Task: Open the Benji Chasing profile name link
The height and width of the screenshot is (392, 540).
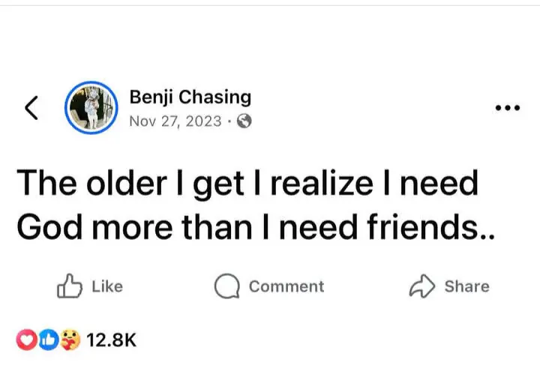Action: click(x=190, y=97)
